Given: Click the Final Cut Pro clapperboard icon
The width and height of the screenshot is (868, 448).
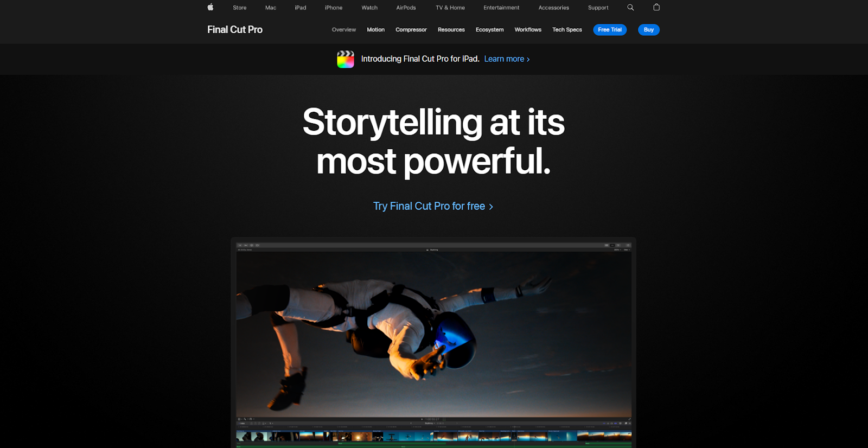Looking at the screenshot, I should tap(346, 59).
